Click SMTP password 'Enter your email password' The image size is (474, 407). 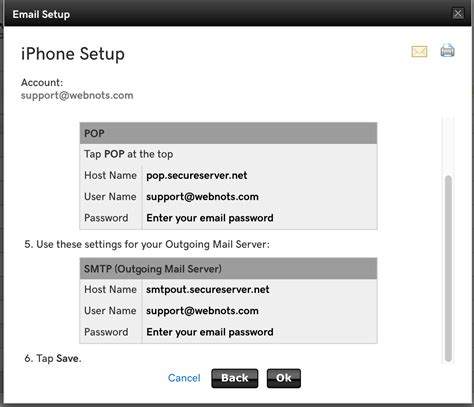coord(210,332)
